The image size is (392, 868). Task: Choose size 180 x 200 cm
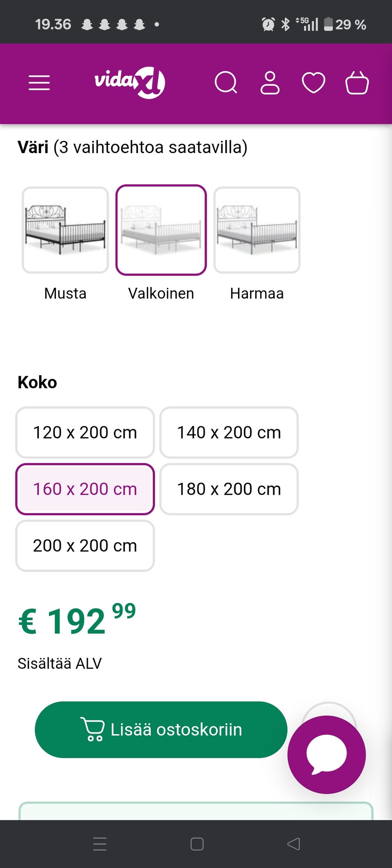pyautogui.click(x=229, y=489)
